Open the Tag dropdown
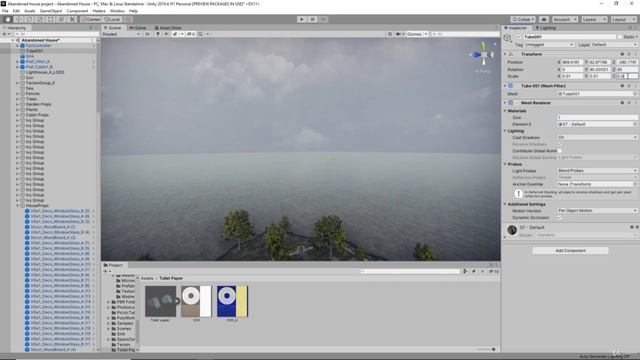Screen dimensions: 640x360 [x=549, y=44]
